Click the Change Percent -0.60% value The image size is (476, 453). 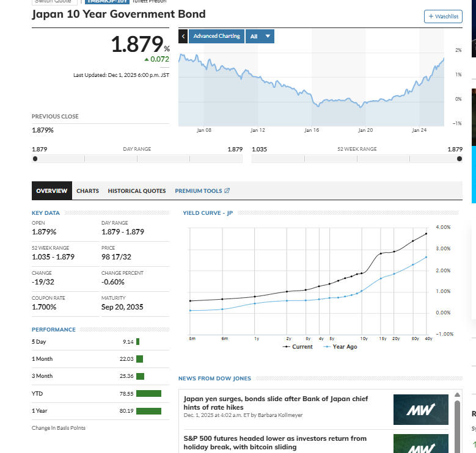point(113,282)
